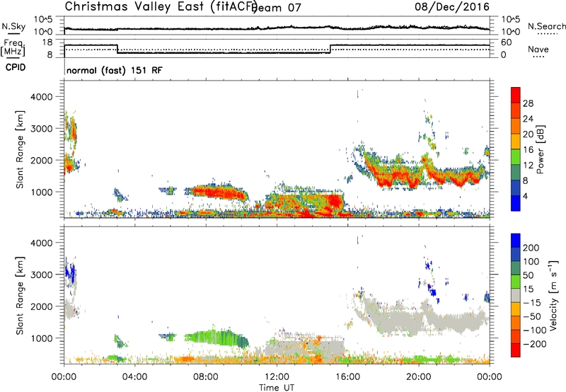Click the CPID row label

coord(16,67)
